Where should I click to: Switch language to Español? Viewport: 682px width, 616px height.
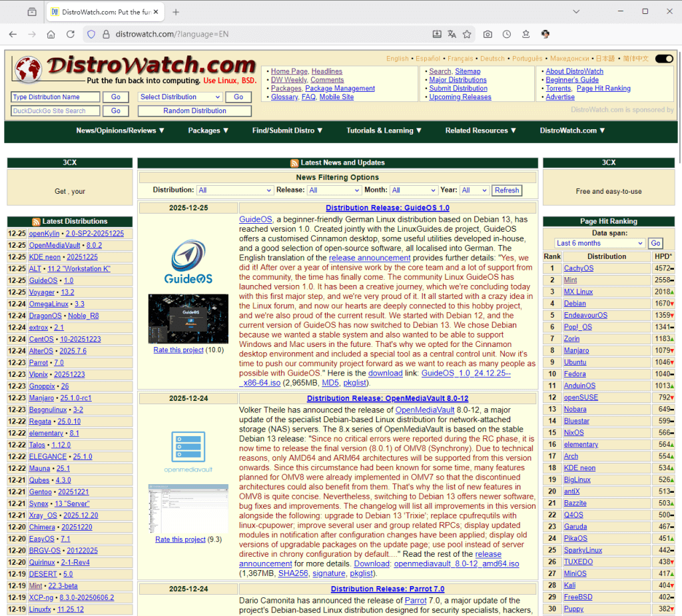(x=428, y=59)
